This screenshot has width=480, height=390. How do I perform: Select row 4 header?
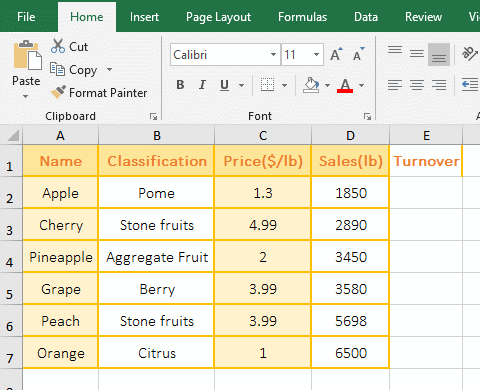(11, 257)
